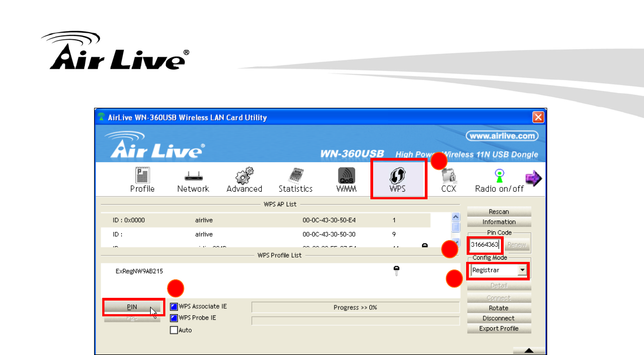The height and width of the screenshot is (355, 644).
Task: Click the Progress >> 0% bar
Action: 355,307
